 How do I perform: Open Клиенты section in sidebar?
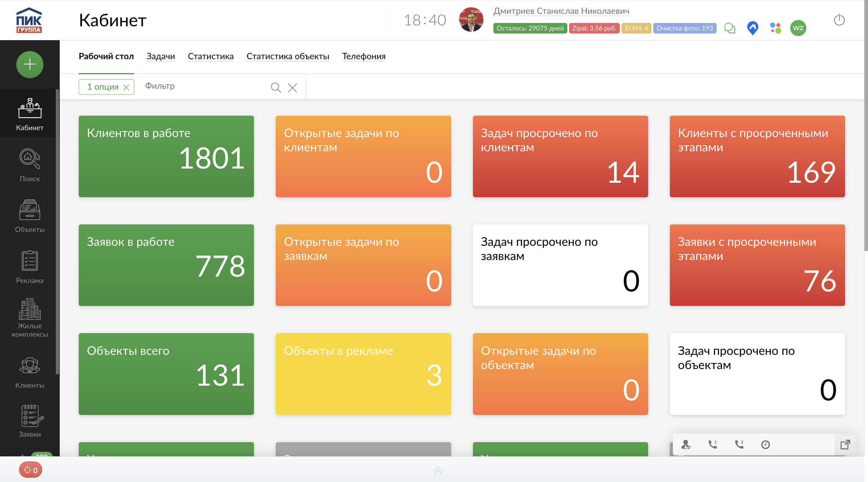[x=30, y=372]
